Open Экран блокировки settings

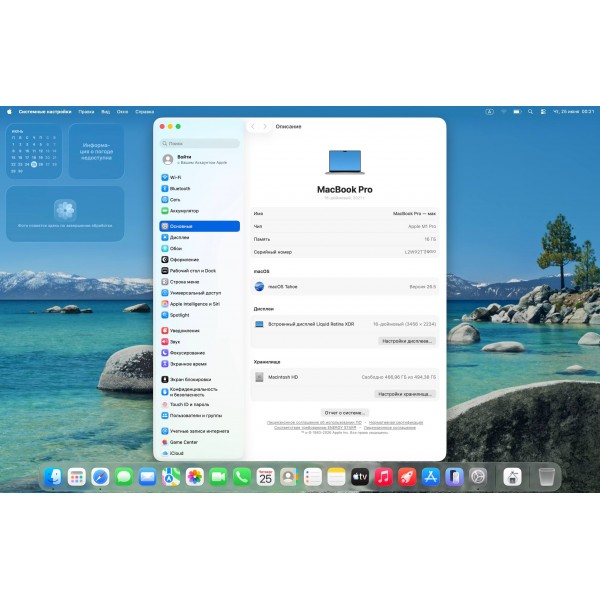199,380
